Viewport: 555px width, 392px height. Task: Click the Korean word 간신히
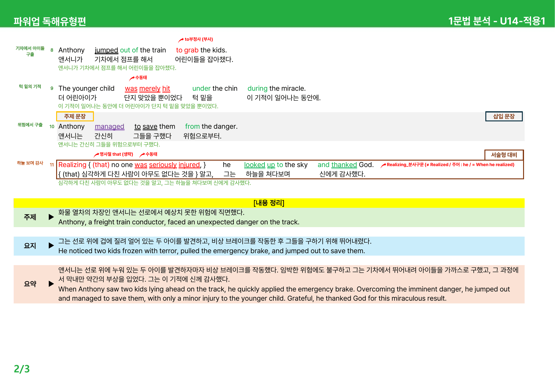[104, 136]
